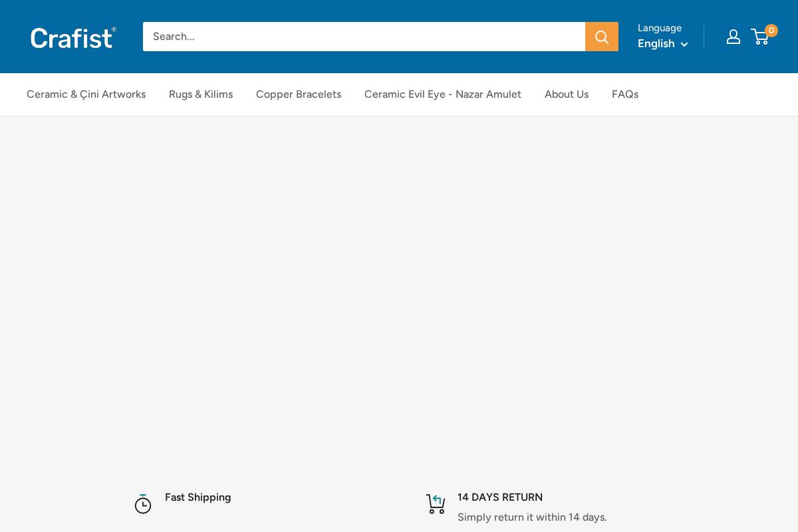Navigate to Ceramic Evil Eye - Nazar Amulet
This screenshot has height=532, width=798.
443,94
